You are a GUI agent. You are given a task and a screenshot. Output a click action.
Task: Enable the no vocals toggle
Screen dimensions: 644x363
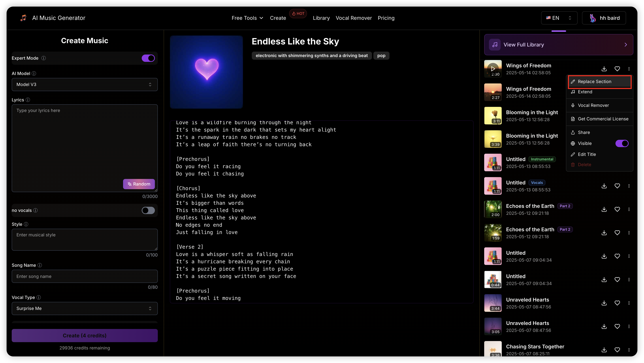(148, 210)
